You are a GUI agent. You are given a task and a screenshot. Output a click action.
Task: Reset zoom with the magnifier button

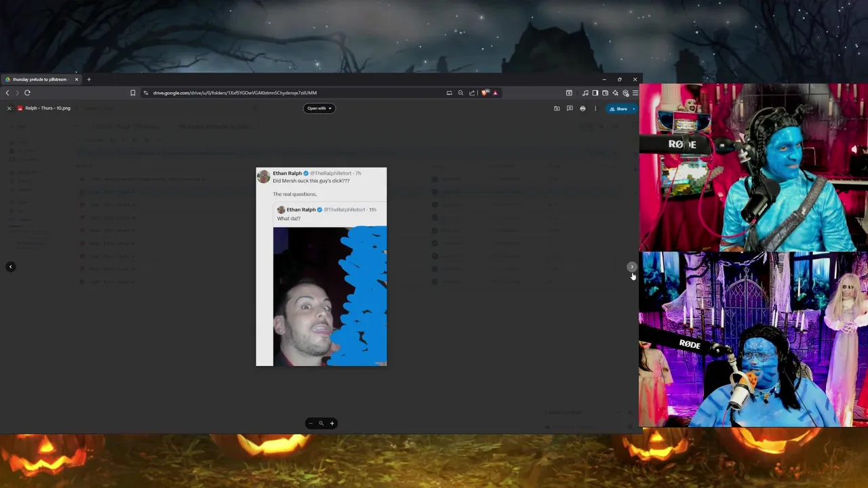[x=321, y=423]
